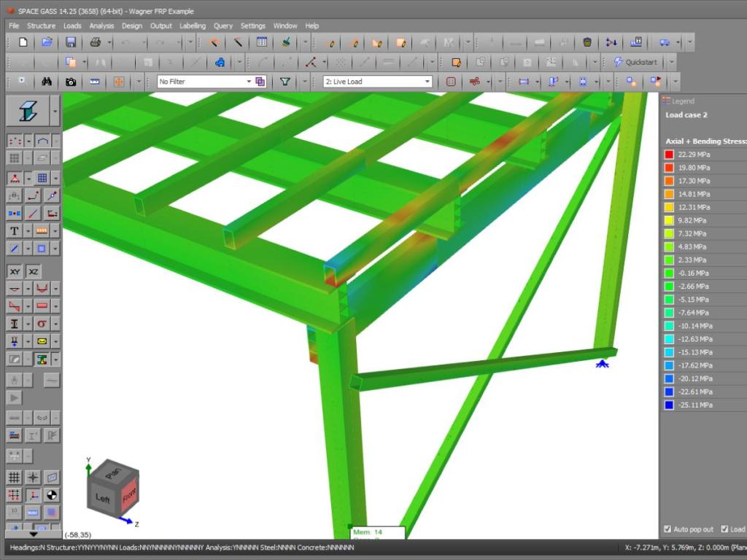Click the red diagonal member draw icon
The width and height of the screenshot is (747, 560).
pos(33,214)
